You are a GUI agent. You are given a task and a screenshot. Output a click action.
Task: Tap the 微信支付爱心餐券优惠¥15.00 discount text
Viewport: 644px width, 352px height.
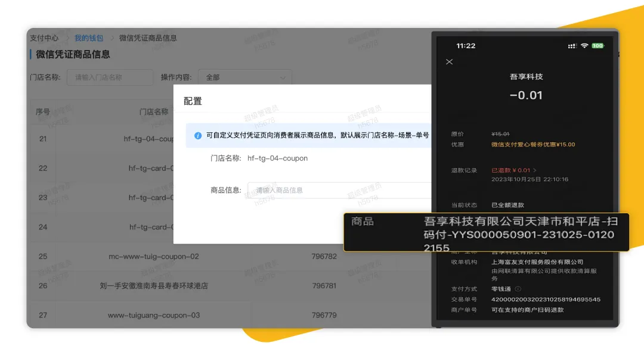(533, 144)
